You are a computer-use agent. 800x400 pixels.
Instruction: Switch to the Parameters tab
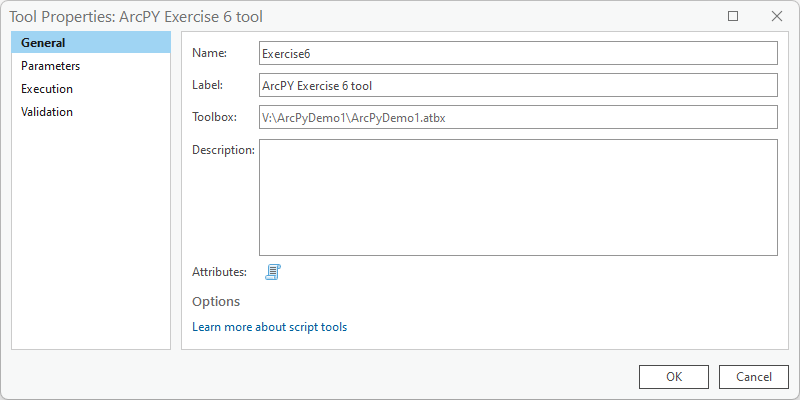coord(50,66)
